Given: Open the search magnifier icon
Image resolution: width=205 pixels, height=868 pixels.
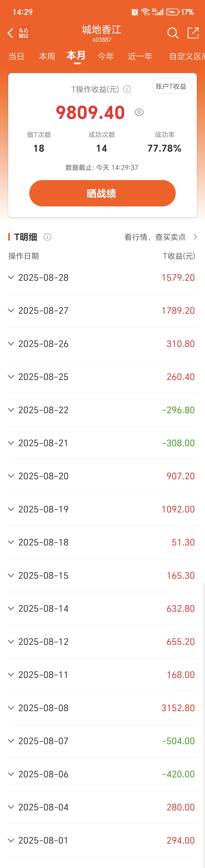Looking at the screenshot, I should click(x=173, y=33).
